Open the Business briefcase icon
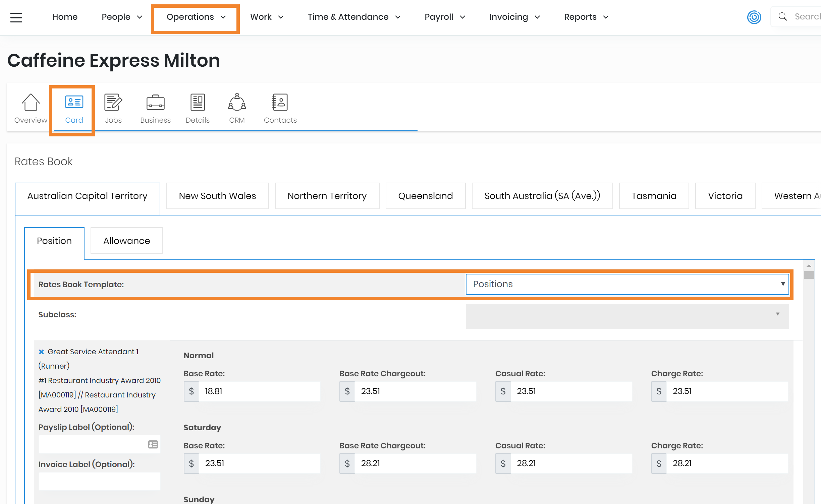This screenshot has height=504, width=821. [155, 102]
